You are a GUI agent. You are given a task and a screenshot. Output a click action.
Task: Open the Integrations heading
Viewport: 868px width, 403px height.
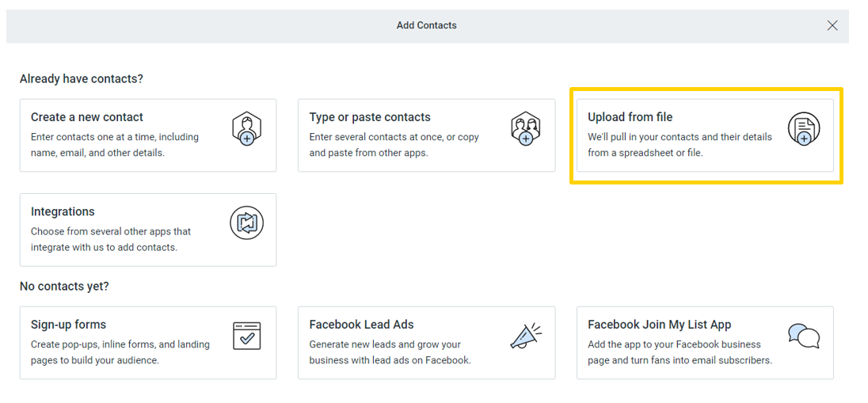(63, 211)
